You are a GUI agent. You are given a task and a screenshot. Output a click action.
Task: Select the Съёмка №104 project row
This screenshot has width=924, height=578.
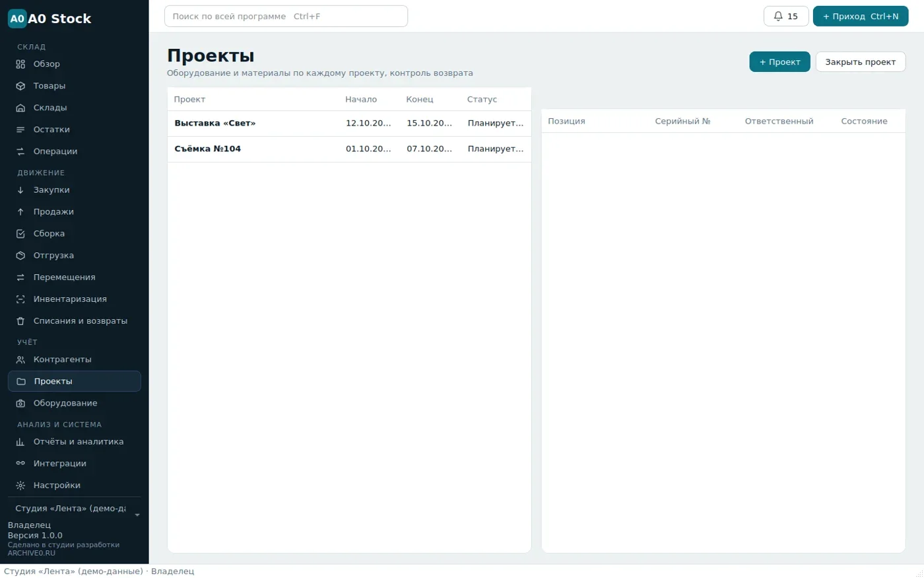pyautogui.click(x=349, y=149)
